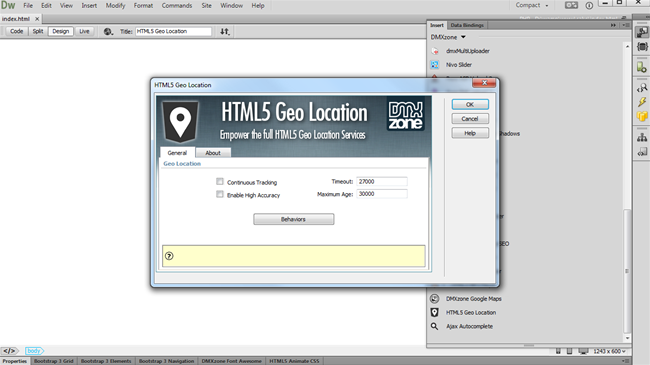Open the File menu

pos(28,5)
